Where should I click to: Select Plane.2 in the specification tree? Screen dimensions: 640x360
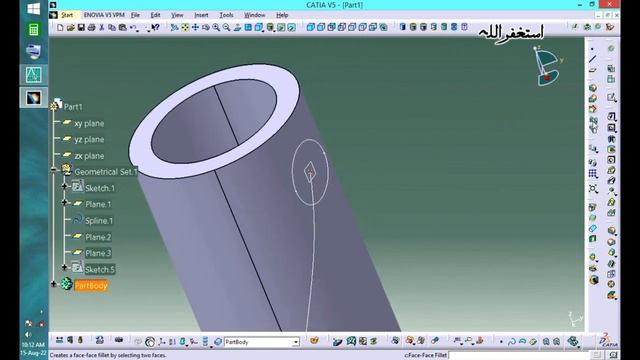pyautogui.click(x=98, y=237)
